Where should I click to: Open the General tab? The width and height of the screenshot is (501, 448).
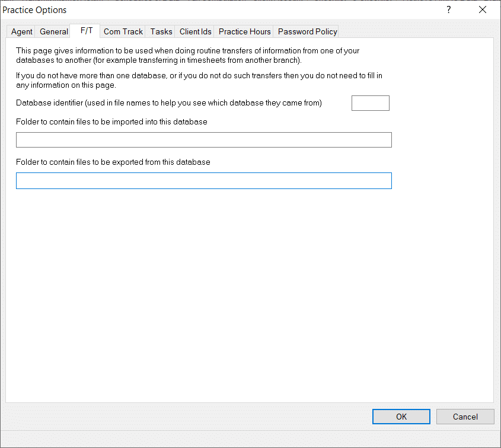point(54,31)
